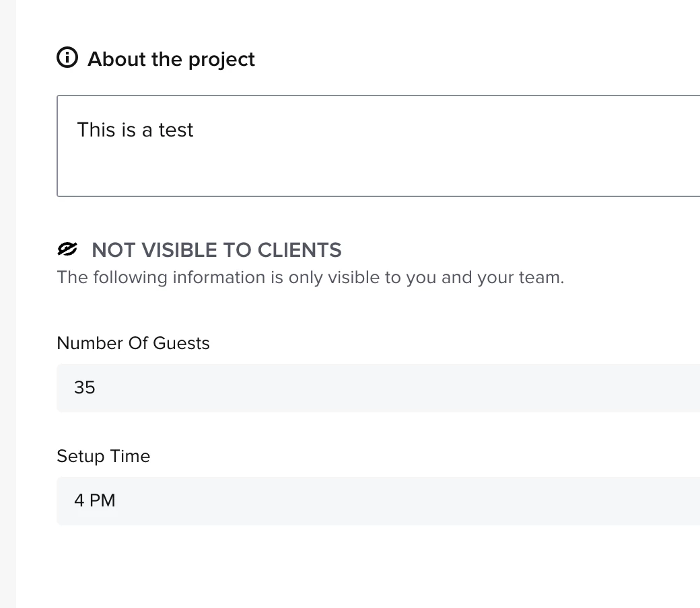Click the visibility note about your team
Image resolution: width=700 pixels, height=608 pixels.
310,278
